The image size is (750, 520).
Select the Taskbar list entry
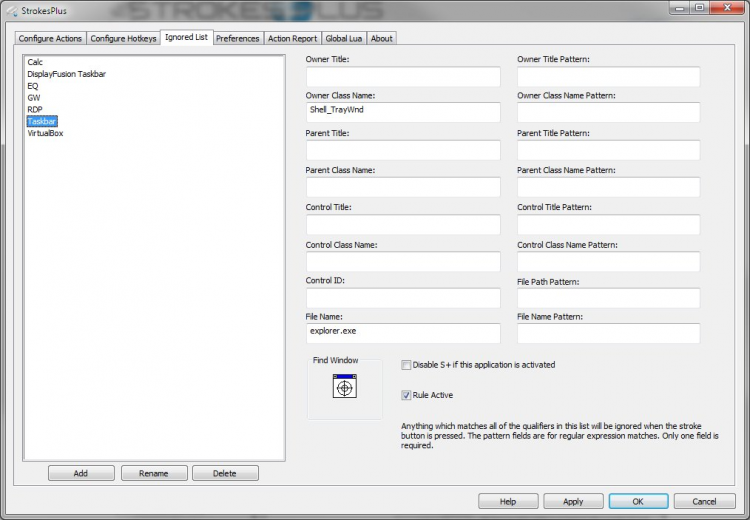[42, 122]
